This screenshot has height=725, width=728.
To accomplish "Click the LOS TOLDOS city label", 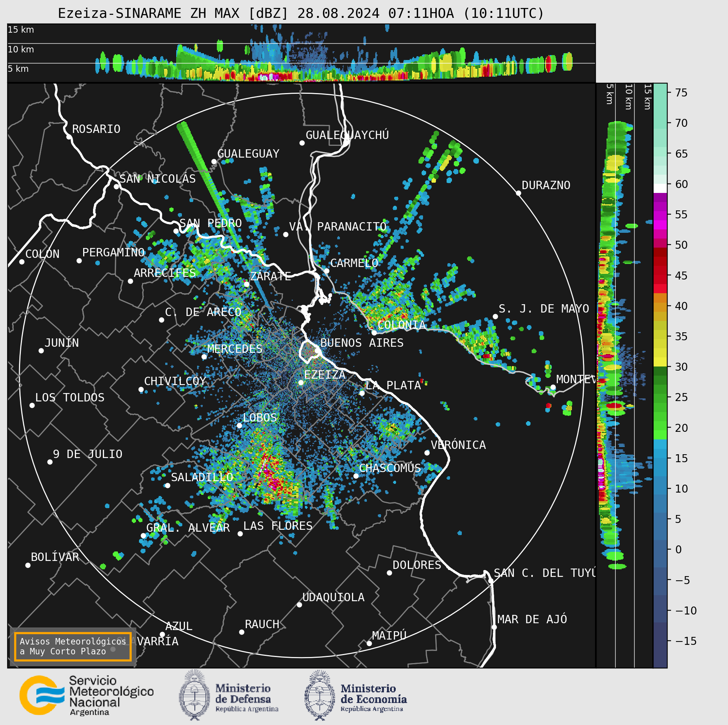I will [x=69, y=397].
